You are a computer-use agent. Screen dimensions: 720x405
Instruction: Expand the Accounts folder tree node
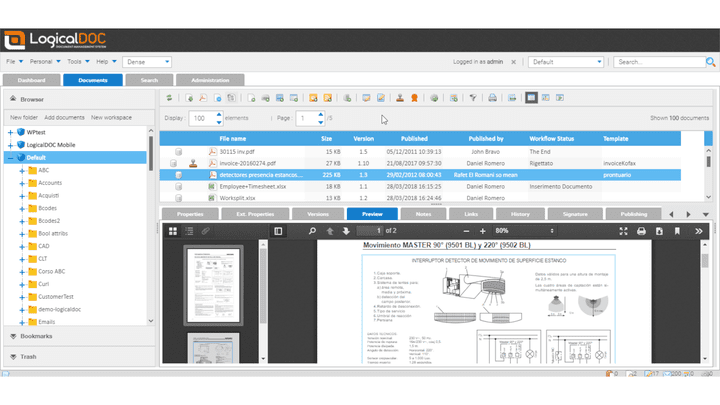click(22, 183)
